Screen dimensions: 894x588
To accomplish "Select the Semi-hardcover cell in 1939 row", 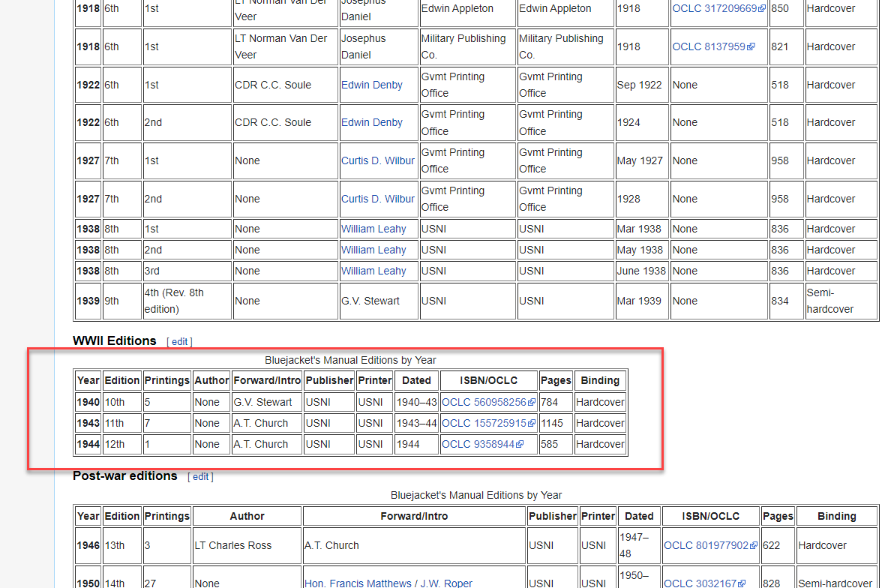I will click(x=841, y=301).
